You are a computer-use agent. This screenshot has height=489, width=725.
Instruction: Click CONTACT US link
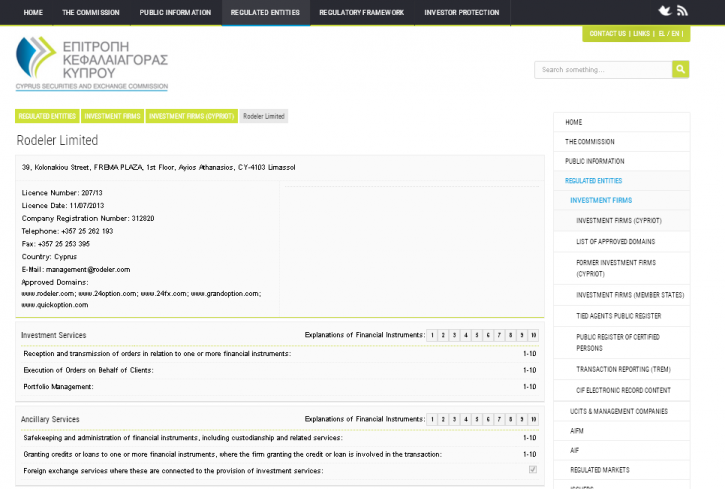(608, 34)
